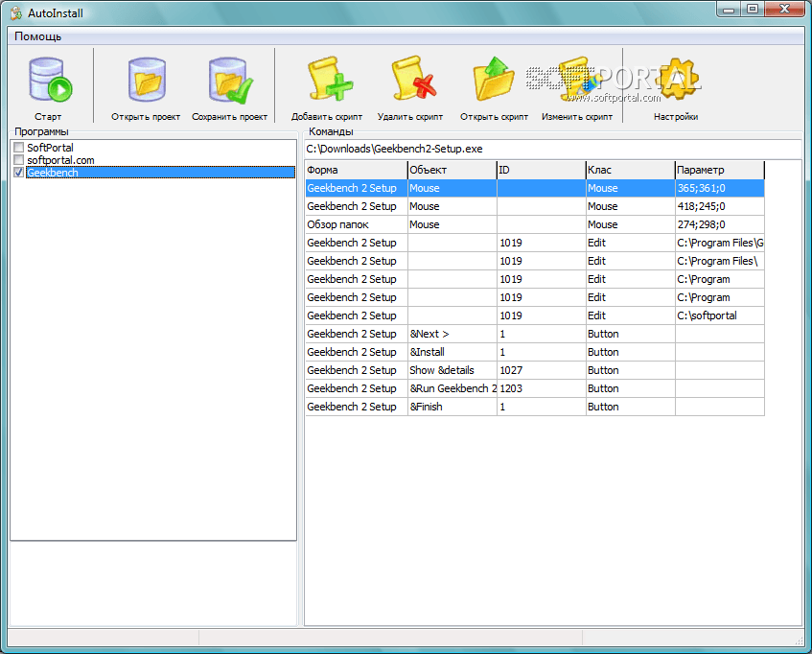The width and height of the screenshot is (812, 654).
Task: Sort by the ID column header
Action: point(541,170)
